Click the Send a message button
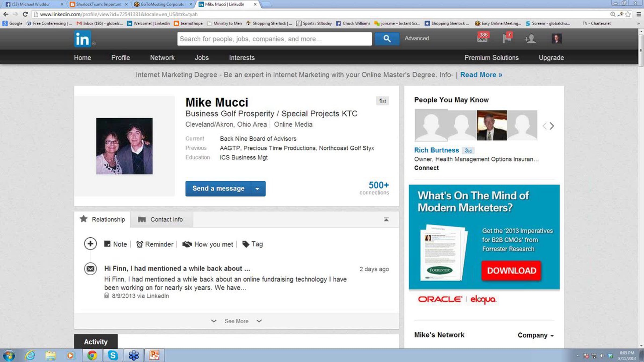This screenshot has height=362, width=644. click(218, 189)
